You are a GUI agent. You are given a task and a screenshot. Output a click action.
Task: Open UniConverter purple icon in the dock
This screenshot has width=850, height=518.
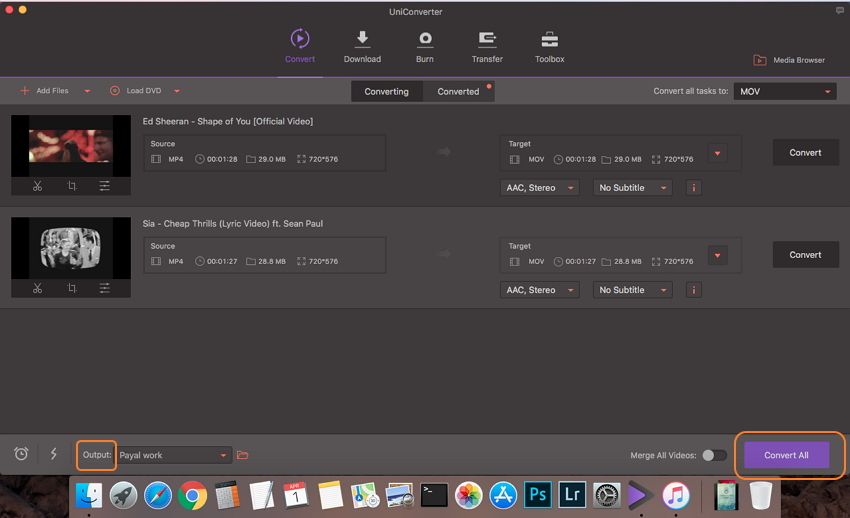640,495
